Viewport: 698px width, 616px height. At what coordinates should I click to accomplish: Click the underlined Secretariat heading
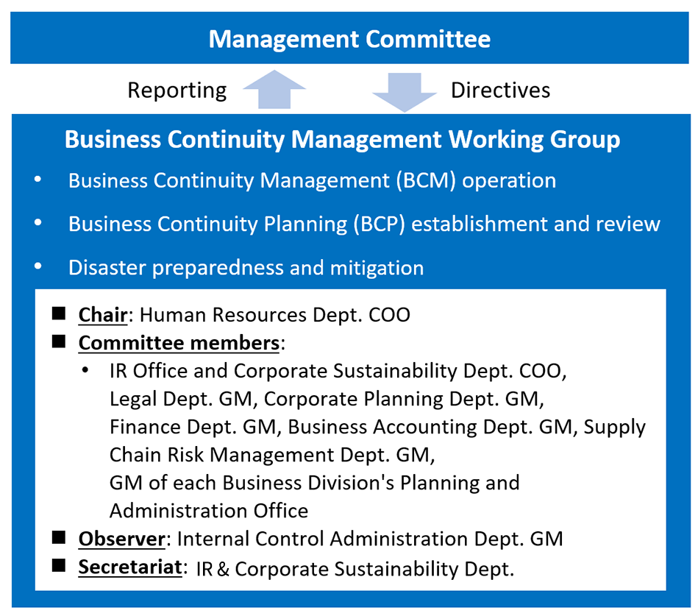(x=129, y=567)
